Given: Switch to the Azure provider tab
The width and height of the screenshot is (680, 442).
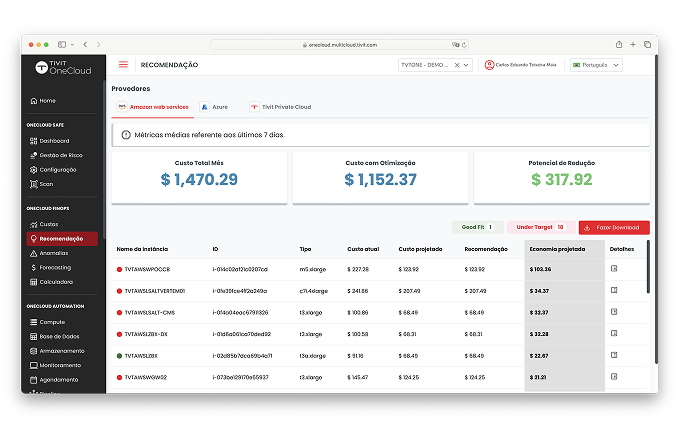Looking at the screenshot, I should tap(215, 106).
